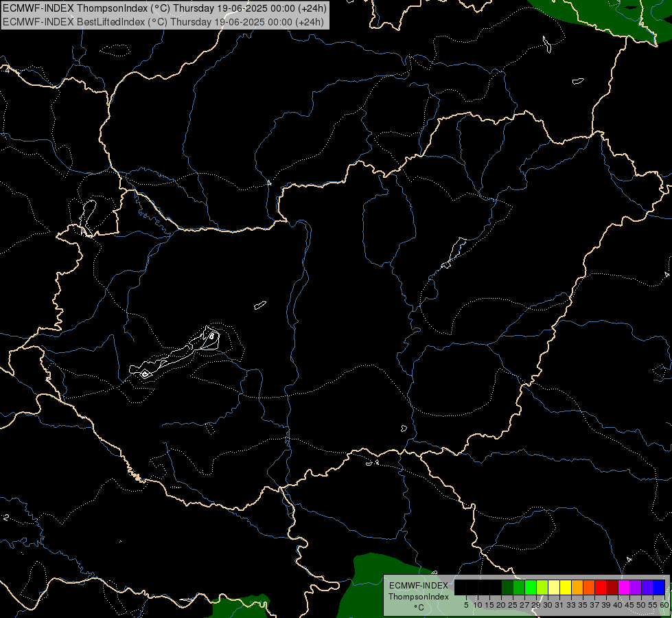Click the legend value 60

pos(664,605)
